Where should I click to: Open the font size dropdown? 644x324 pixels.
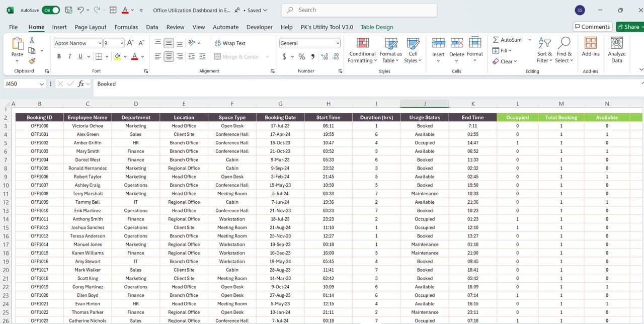121,43
